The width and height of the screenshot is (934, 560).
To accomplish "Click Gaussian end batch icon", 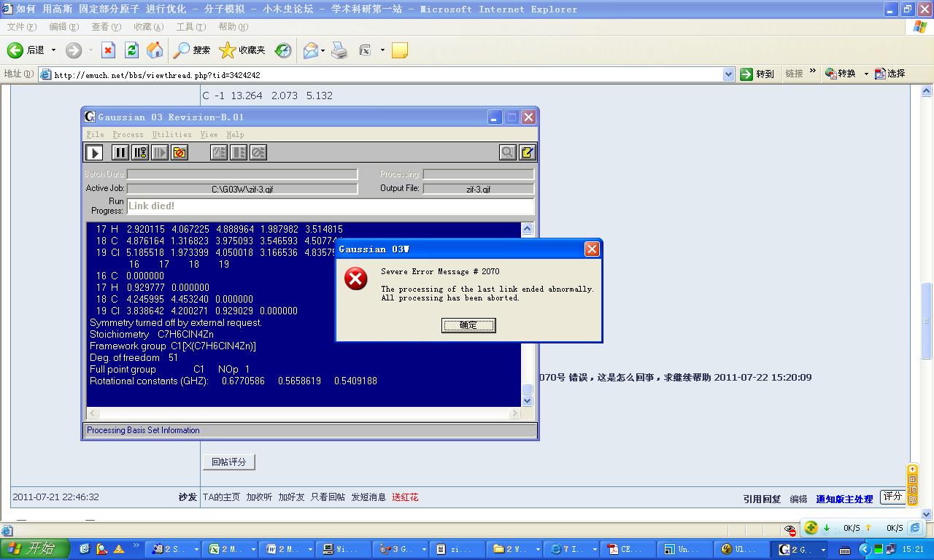I will pyautogui.click(x=239, y=152).
